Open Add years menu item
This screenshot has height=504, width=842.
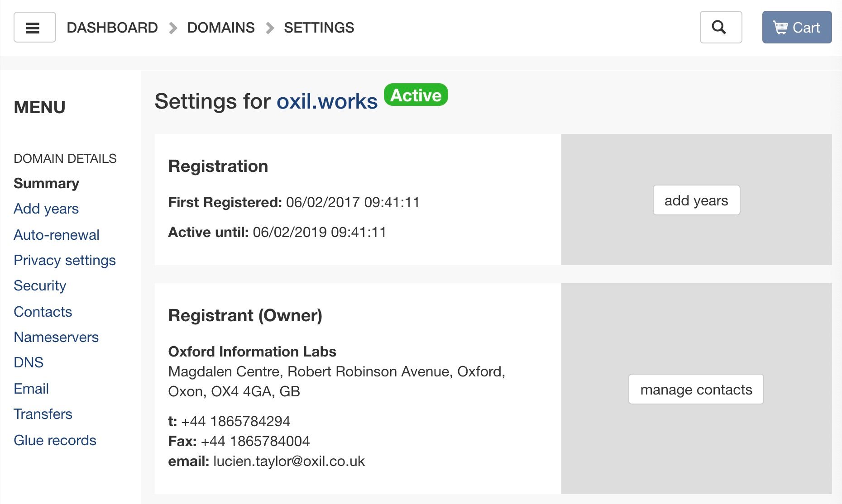[46, 209]
